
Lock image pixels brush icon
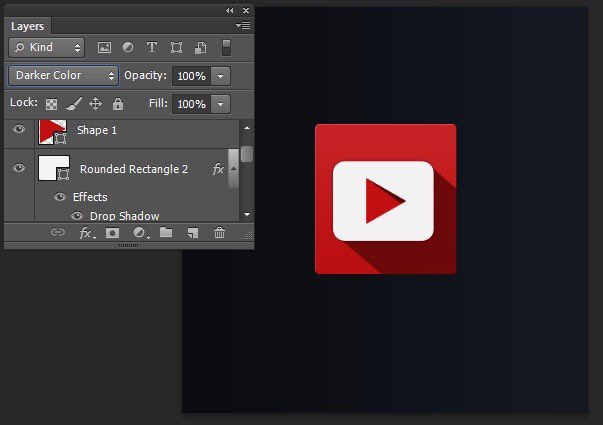74,103
